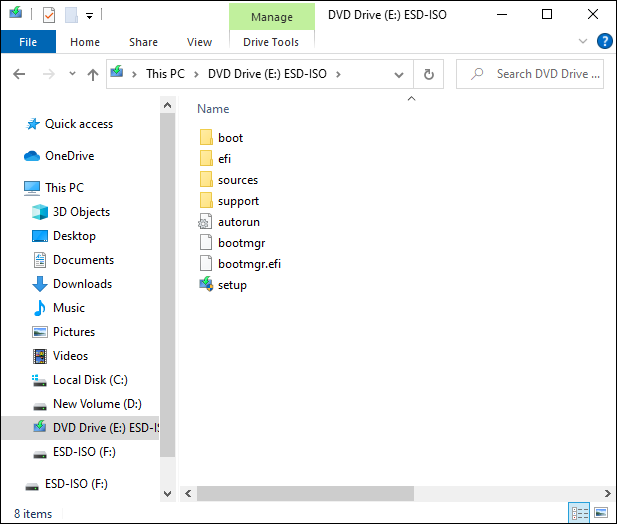Click the Refresh button beside address bar

429,74
